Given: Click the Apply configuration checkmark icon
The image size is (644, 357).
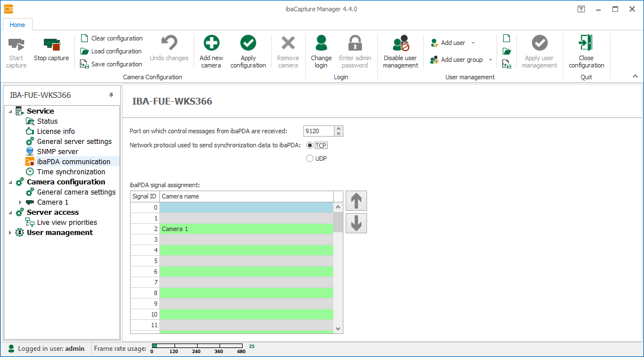Looking at the screenshot, I should click(248, 43).
